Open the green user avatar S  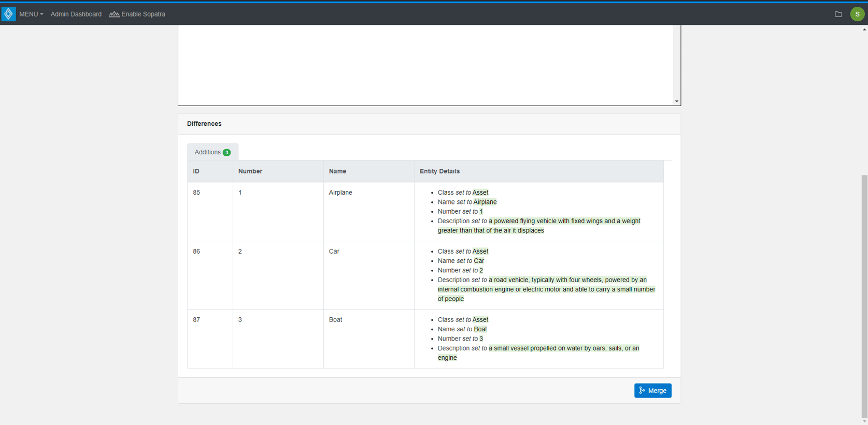pyautogui.click(x=857, y=14)
